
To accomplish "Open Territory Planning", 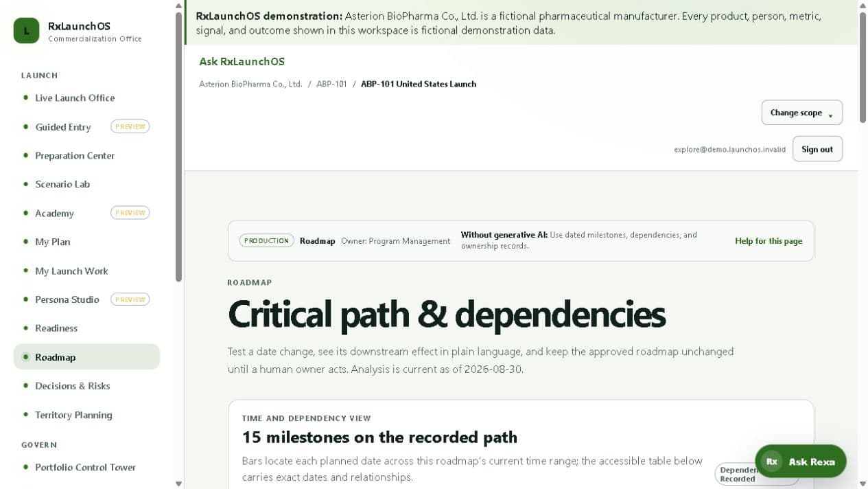I will [73, 415].
